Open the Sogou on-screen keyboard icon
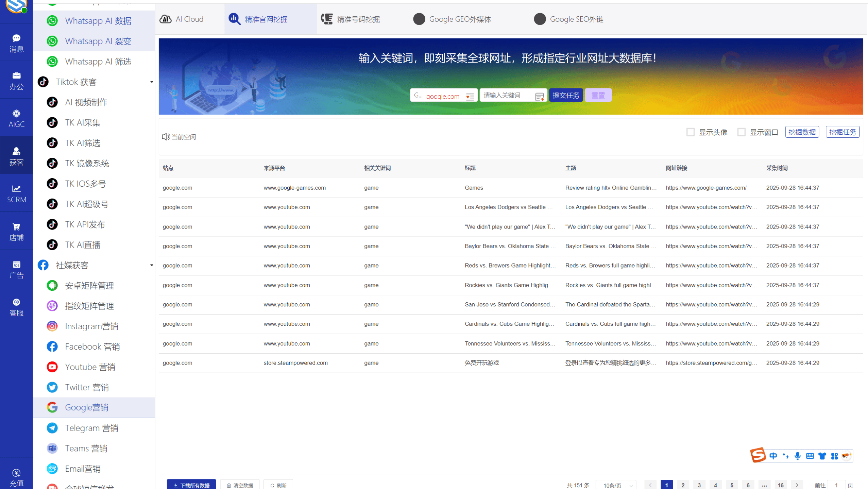Viewport: 868px width, 489px height. pyautogui.click(x=810, y=456)
